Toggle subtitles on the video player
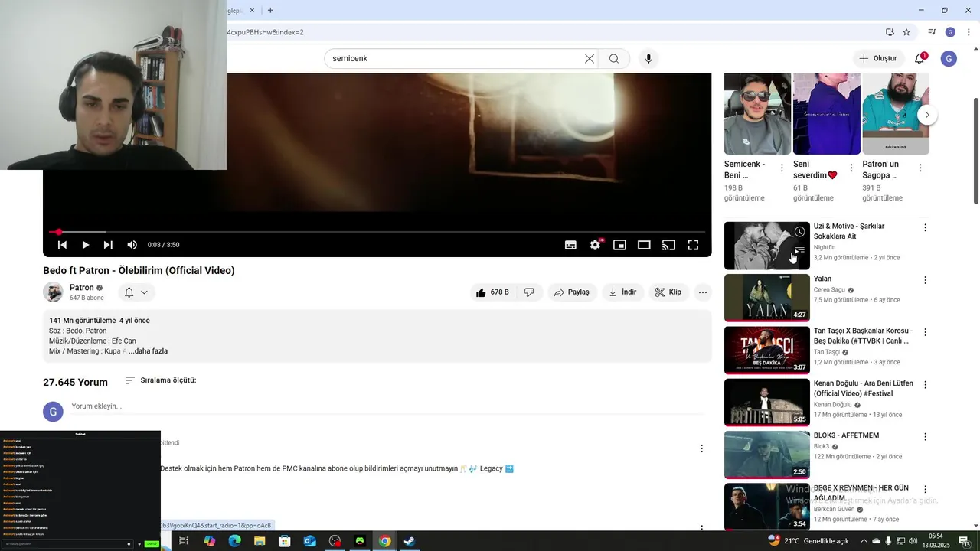The width and height of the screenshot is (980, 551). click(570, 245)
